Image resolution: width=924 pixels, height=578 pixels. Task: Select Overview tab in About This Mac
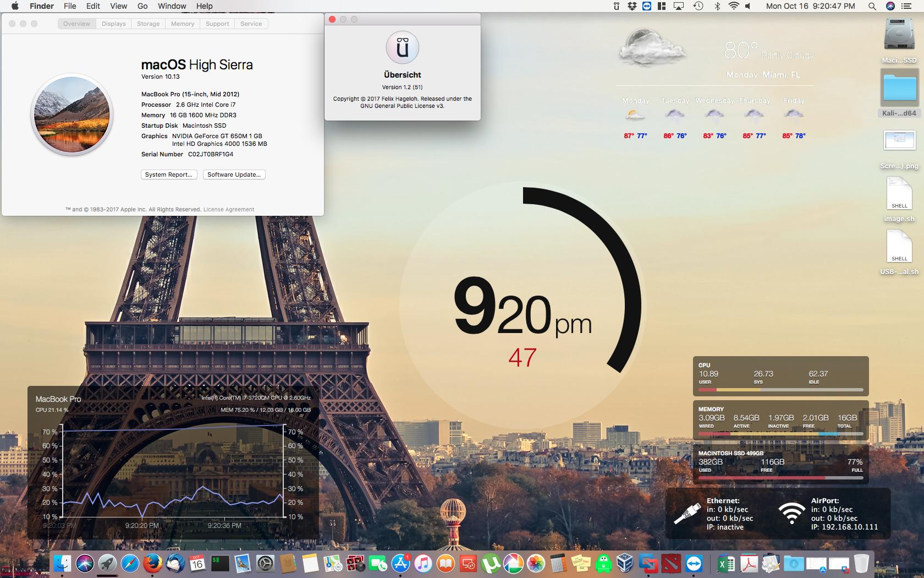pyautogui.click(x=76, y=24)
